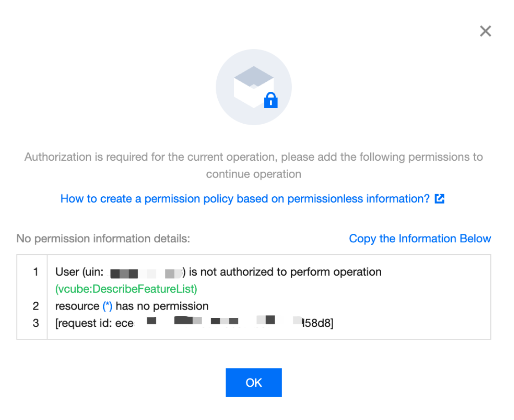Click the redacted uin value
The width and height of the screenshot is (514, 420).
[x=146, y=273]
